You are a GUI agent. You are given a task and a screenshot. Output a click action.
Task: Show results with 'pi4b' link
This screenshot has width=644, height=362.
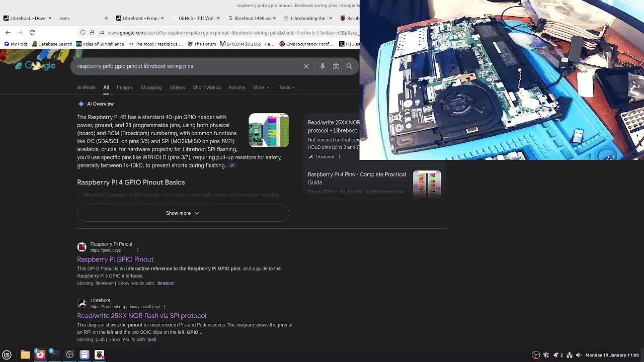[x=151, y=340]
